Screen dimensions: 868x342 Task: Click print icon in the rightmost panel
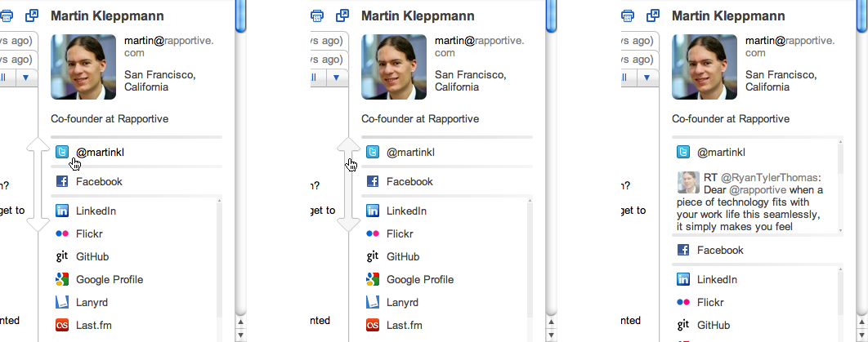[627, 16]
